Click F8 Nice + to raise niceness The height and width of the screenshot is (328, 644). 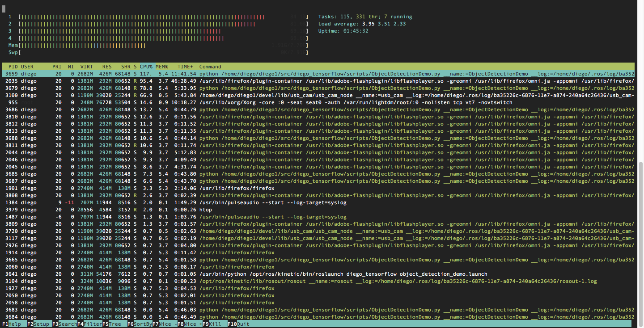190,324
